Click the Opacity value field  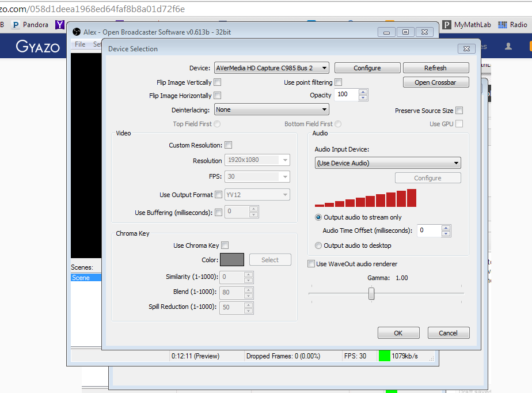[347, 95]
